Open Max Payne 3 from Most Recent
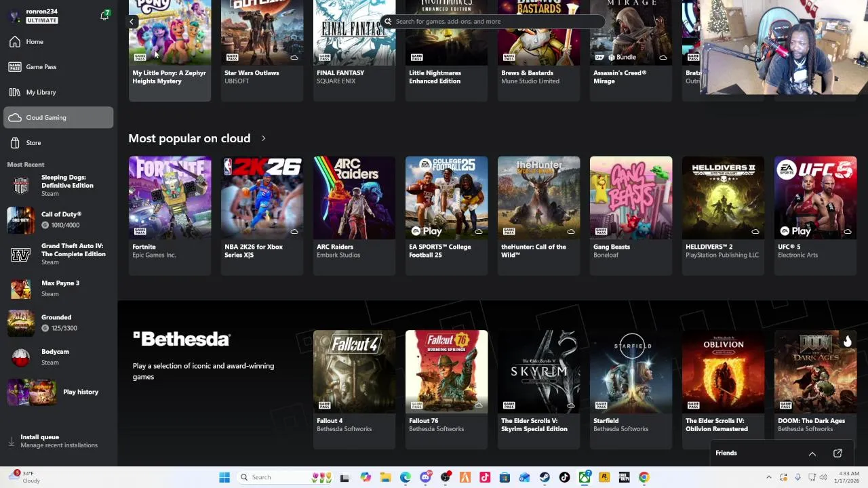Screen dimensions: 868x488 point(58,289)
